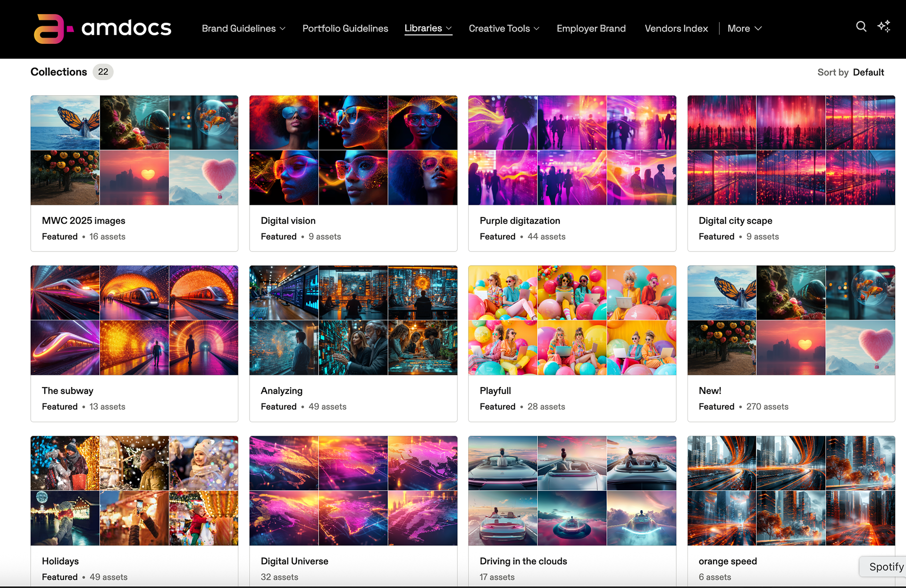
Task: Open the Employer Brand page
Action: pyautogui.click(x=591, y=29)
